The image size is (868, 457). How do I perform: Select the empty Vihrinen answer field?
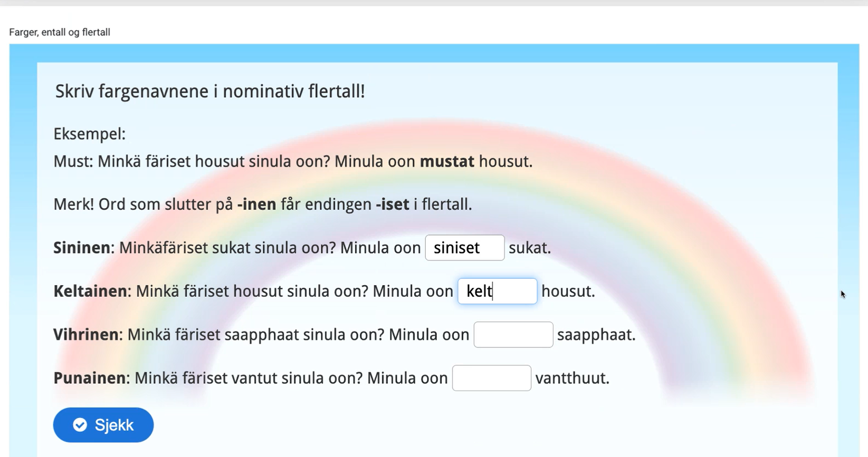coord(513,335)
